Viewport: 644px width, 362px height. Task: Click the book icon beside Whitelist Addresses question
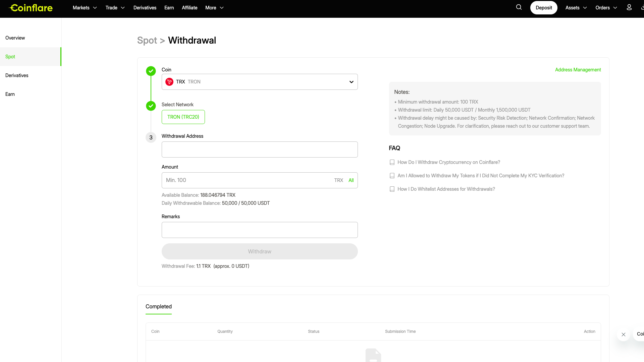pyautogui.click(x=392, y=189)
